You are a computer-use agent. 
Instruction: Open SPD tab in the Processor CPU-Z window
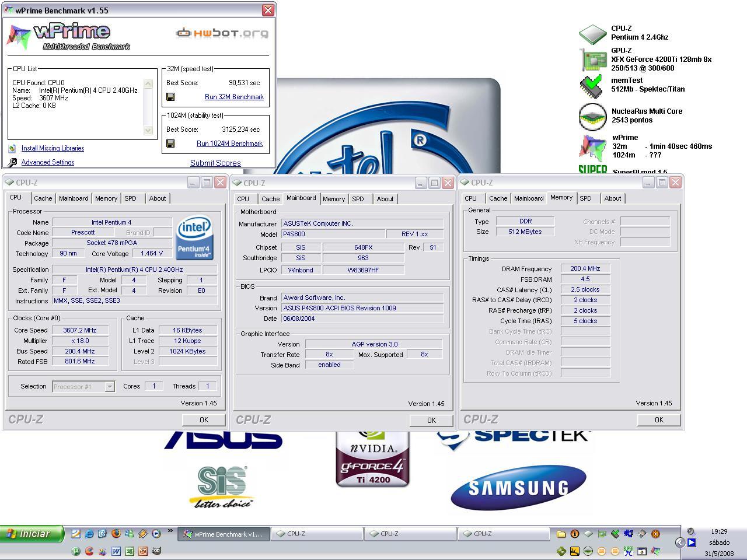130,198
